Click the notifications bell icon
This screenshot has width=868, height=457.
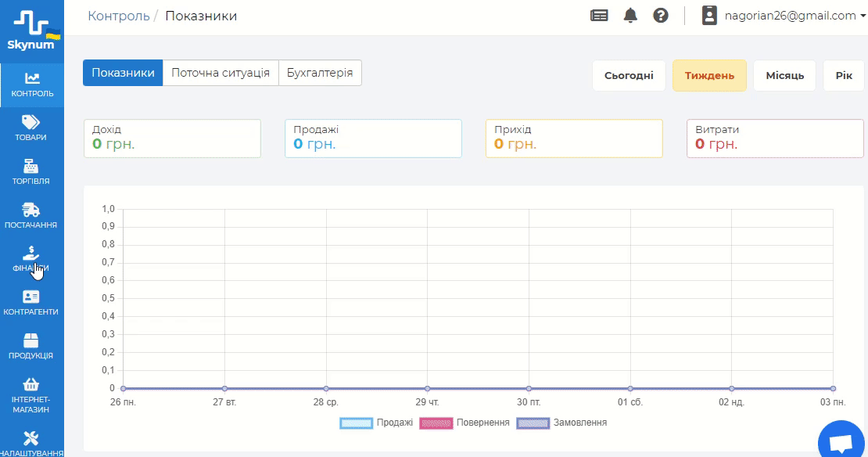tap(630, 16)
